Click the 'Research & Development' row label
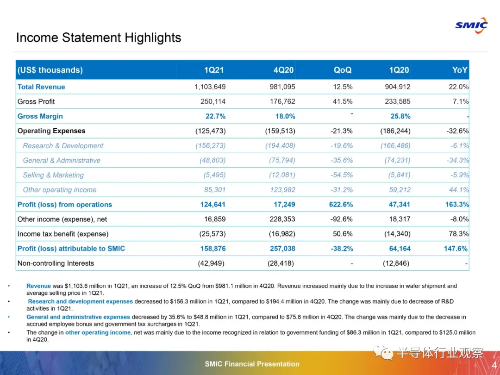The image size is (500, 375). click(x=63, y=146)
